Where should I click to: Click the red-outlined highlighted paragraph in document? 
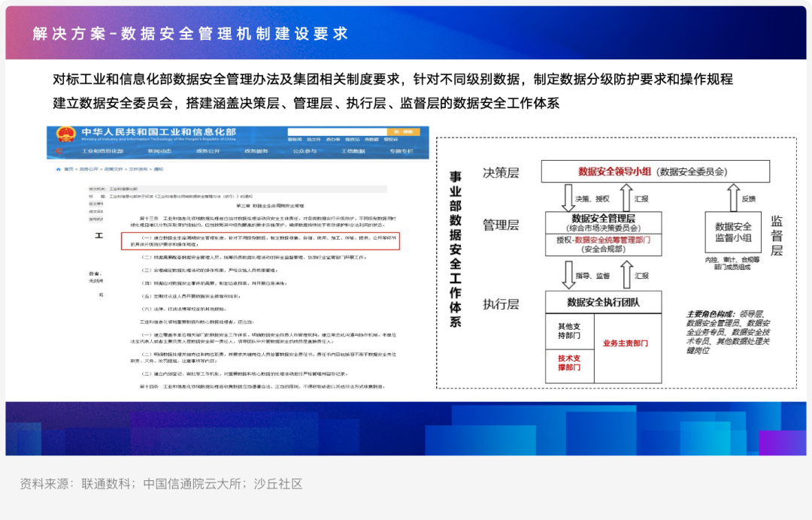(259, 241)
